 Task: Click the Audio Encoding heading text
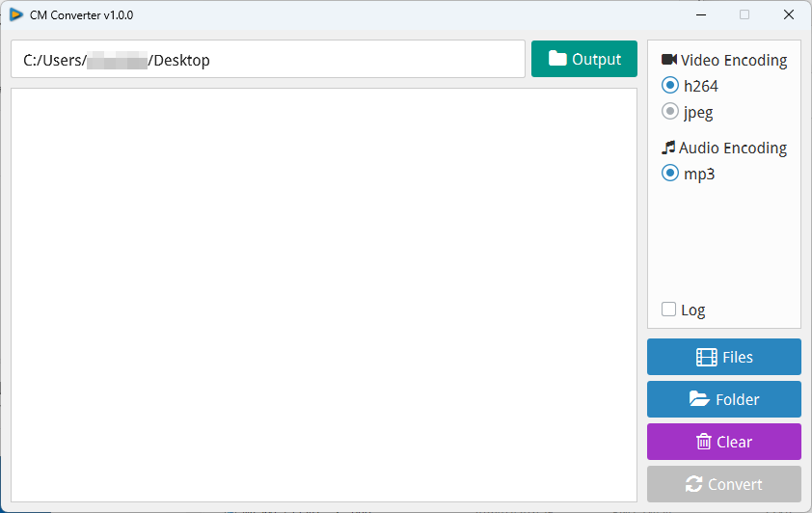click(733, 148)
